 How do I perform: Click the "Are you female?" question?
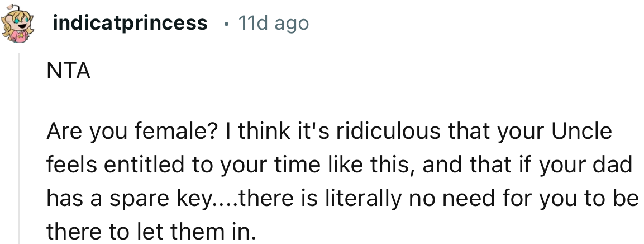119,132
